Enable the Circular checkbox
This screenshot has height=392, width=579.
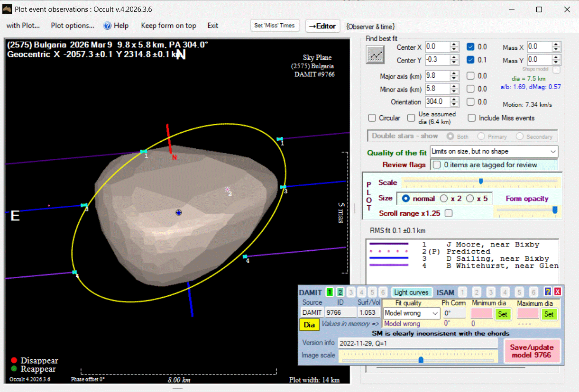click(x=372, y=118)
